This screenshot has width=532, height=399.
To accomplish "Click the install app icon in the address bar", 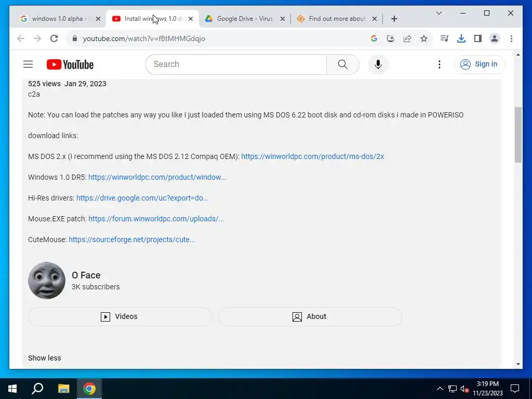I will click(391, 38).
